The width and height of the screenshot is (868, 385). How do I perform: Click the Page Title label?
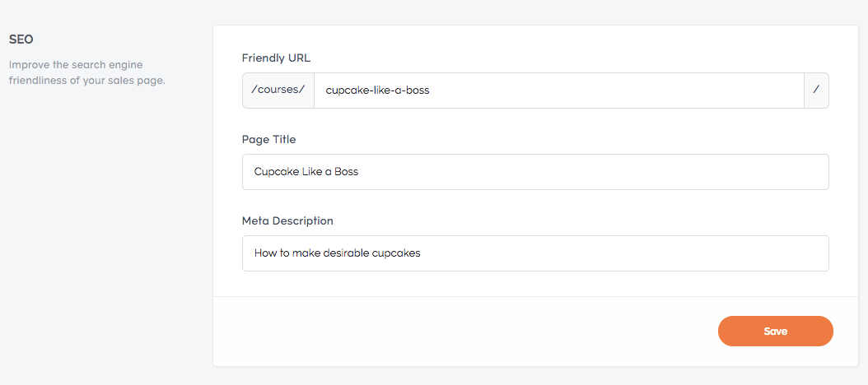[269, 139]
